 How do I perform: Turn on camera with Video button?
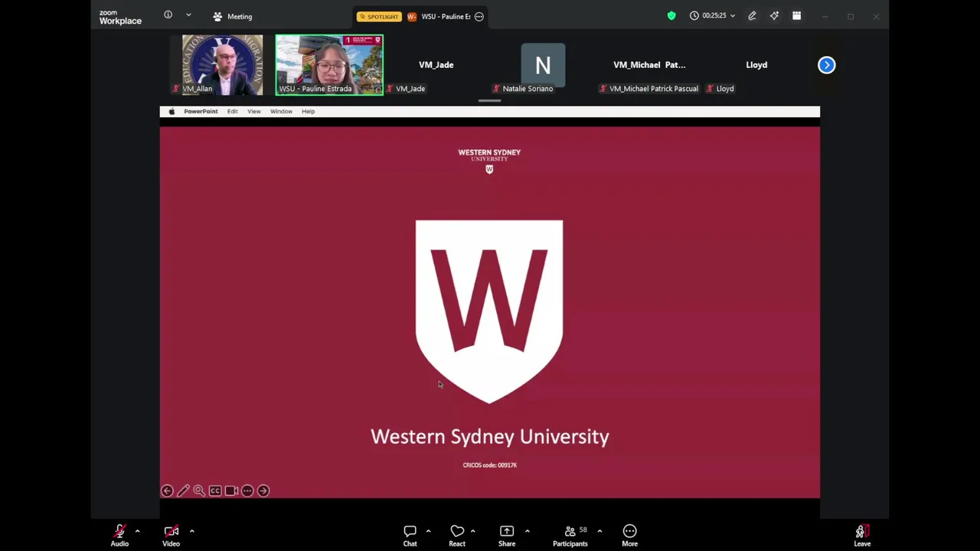click(171, 536)
